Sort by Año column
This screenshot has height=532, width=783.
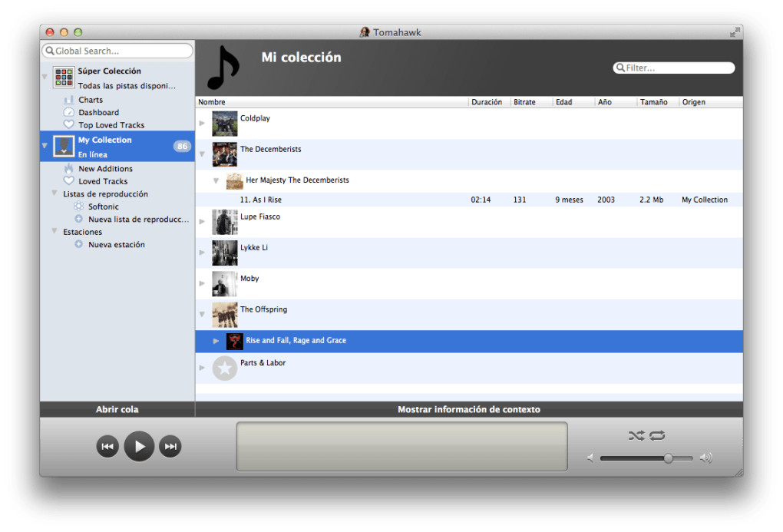pyautogui.click(x=616, y=102)
